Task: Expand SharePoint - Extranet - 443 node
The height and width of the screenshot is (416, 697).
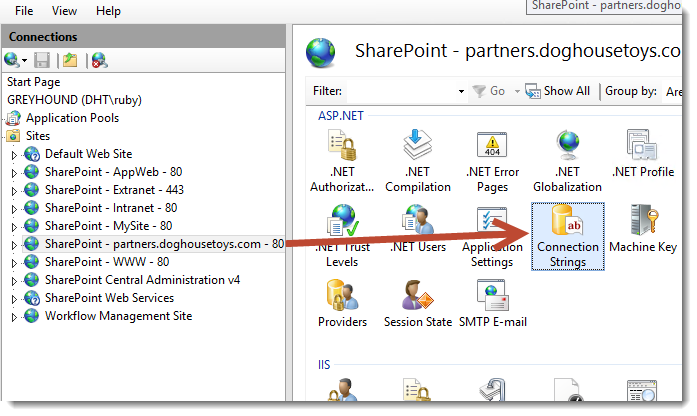Action: [14, 191]
